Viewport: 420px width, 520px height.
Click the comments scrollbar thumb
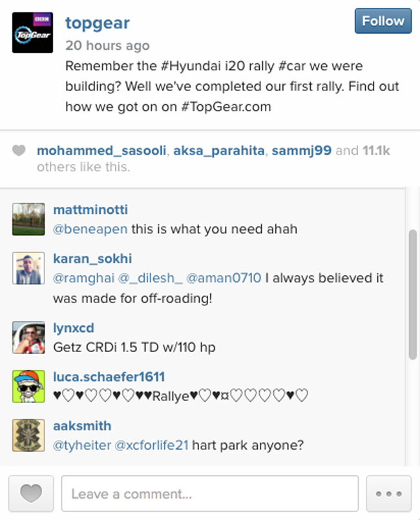pos(412,294)
